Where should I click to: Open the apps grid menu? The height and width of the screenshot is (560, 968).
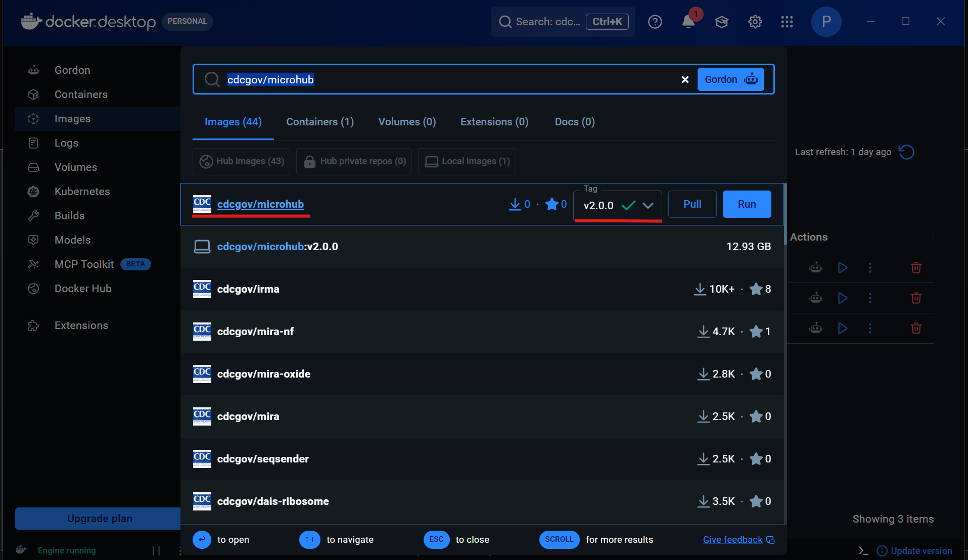pyautogui.click(x=787, y=22)
